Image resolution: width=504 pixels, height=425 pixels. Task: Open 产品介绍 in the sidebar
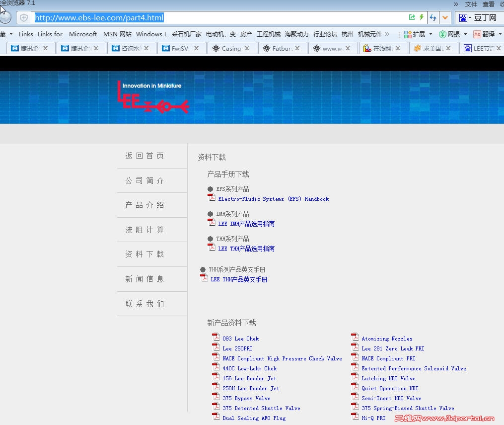tap(144, 205)
